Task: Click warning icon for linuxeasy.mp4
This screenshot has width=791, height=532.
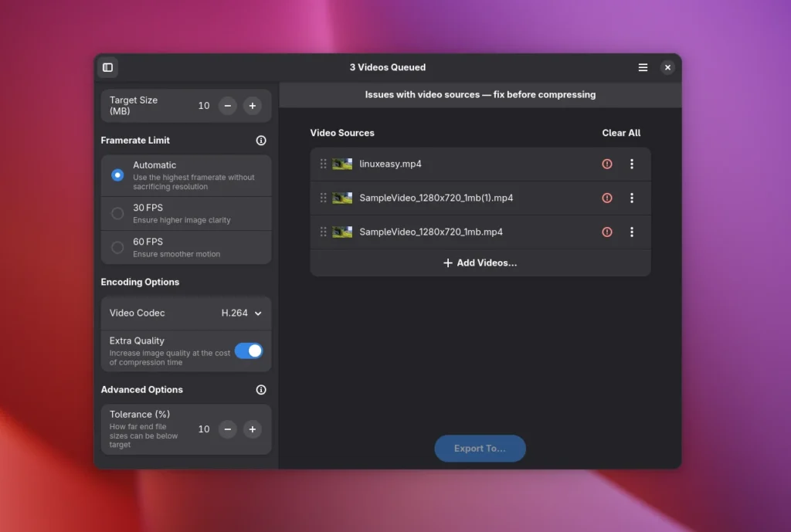Action: click(x=607, y=164)
